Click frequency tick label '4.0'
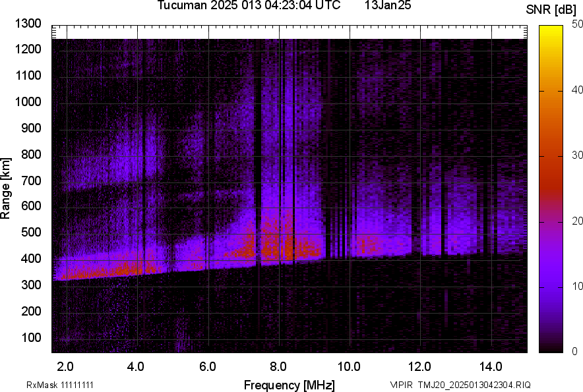The height and width of the screenshot is (392, 583). click(136, 367)
